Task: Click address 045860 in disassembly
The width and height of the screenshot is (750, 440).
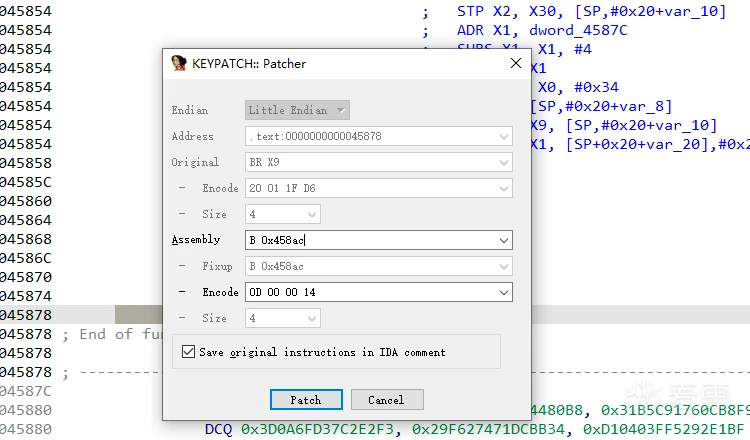Action: tap(26, 201)
